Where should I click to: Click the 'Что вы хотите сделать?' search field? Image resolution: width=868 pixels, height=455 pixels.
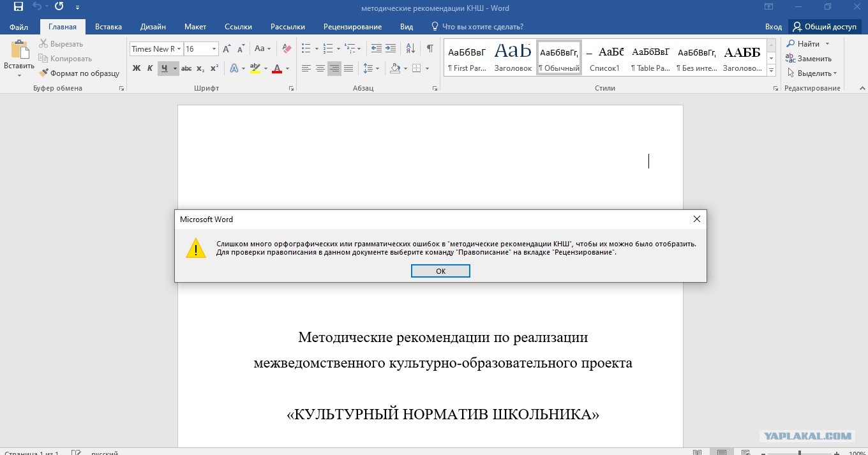[x=477, y=27]
